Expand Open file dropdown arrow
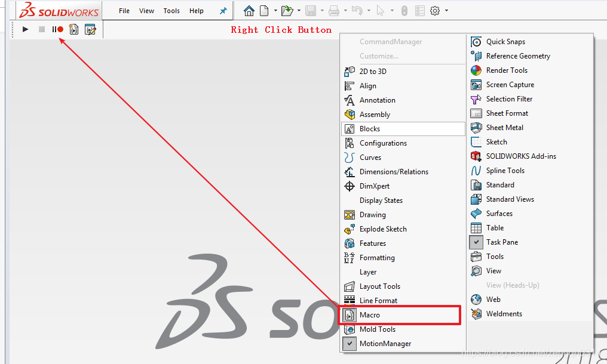Viewport: 607px width, 364px height. [299, 11]
